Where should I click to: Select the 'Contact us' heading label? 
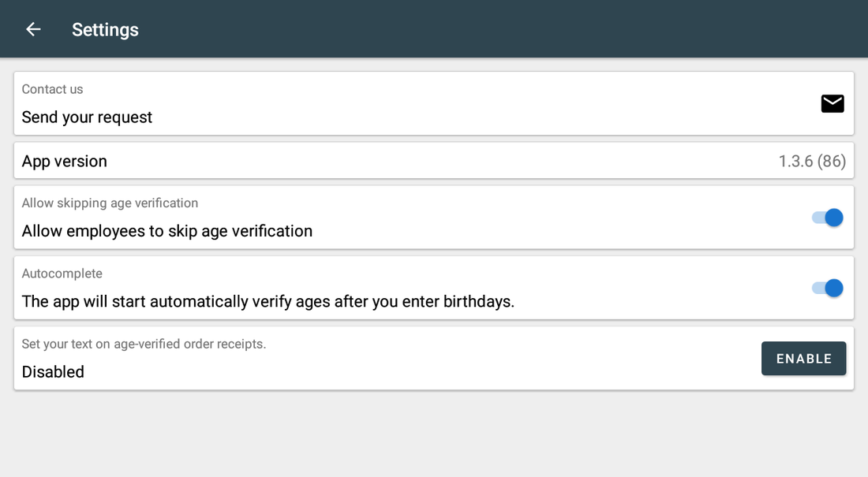52,89
